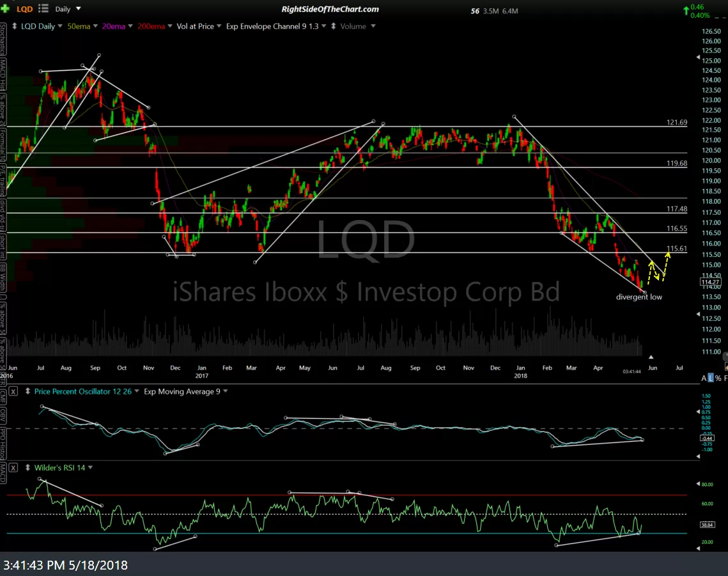Image resolution: width=728 pixels, height=576 pixels.
Task: Click the 115.61 price level label
Action: tap(677, 249)
